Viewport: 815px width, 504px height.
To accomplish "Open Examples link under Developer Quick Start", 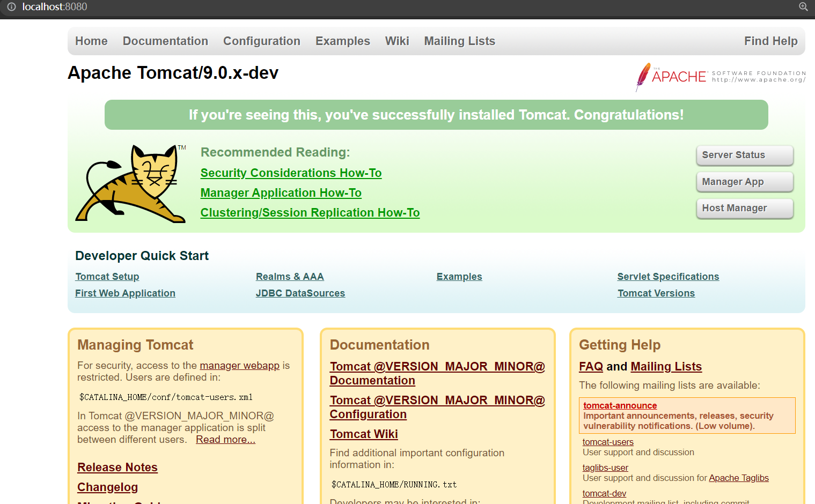I will coord(459,277).
